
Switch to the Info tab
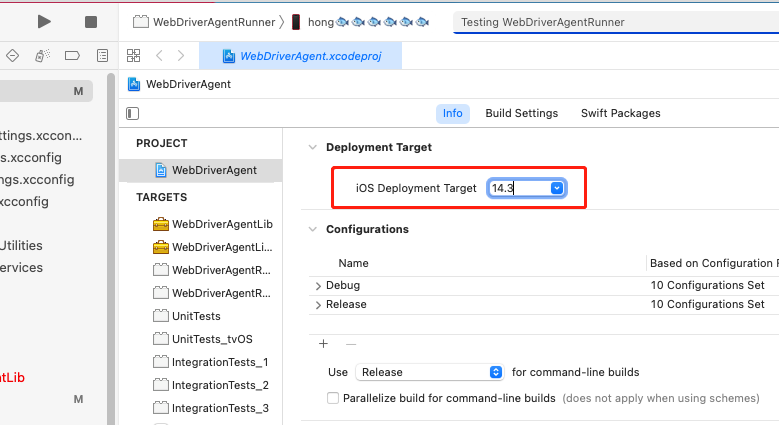[x=453, y=113]
